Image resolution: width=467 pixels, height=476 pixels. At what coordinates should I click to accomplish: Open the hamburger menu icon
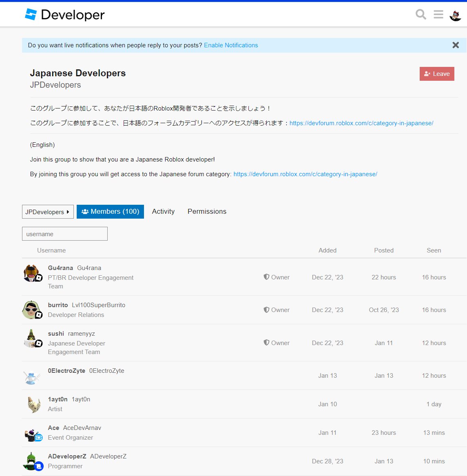pos(438,14)
